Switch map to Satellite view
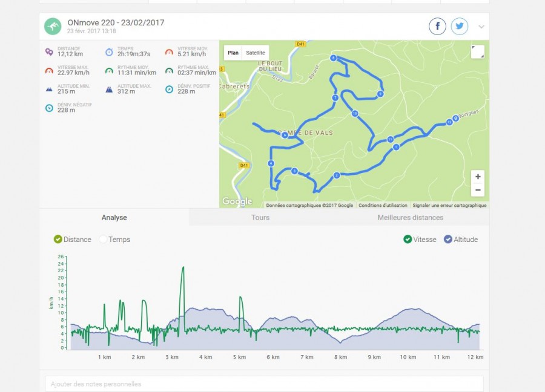Viewport: 545px width, 392px height. pos(255,53)
